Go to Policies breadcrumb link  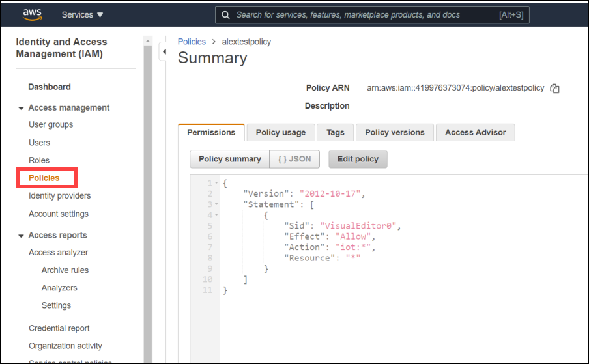[192, 42]
